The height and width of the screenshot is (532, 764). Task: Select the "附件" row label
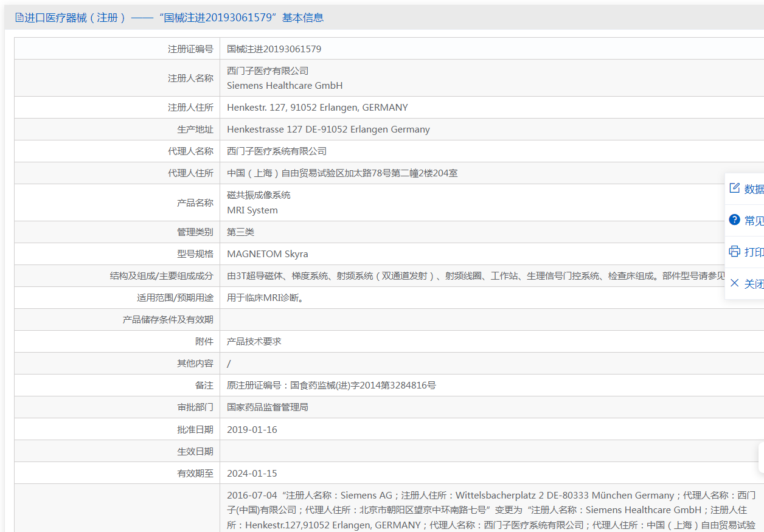pos(204,341)
